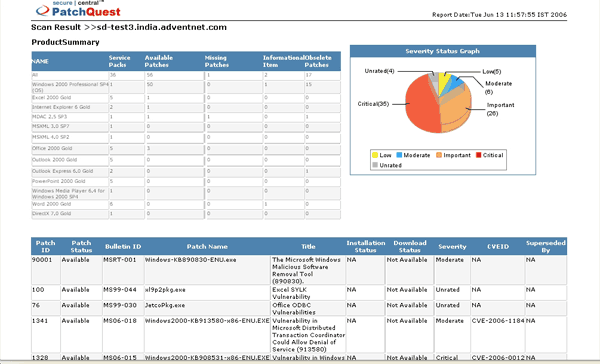The width and height of the screenshot is (600, 364).
Task: Sort by Patch ID column header
Action: tap(46, 246)
